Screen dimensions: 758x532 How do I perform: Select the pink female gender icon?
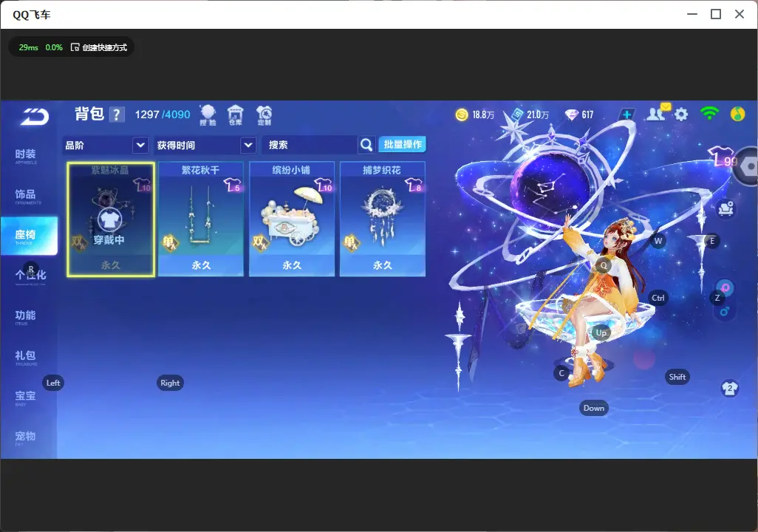click(725, 288)
